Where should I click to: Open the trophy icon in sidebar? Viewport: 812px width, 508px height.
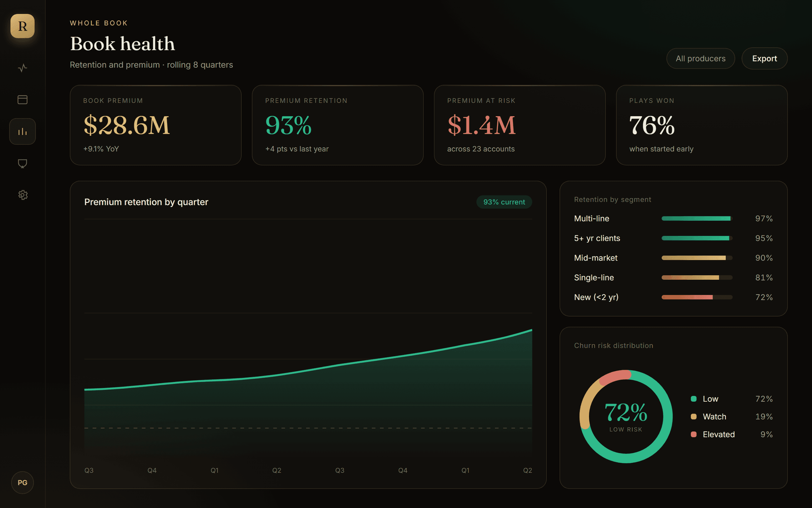[x=22, y=164]
